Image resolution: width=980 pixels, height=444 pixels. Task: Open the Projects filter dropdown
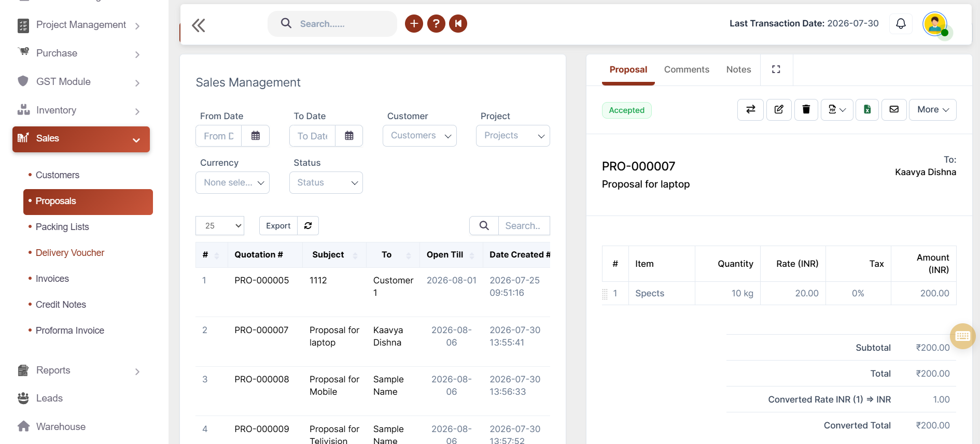click(513, 136)
